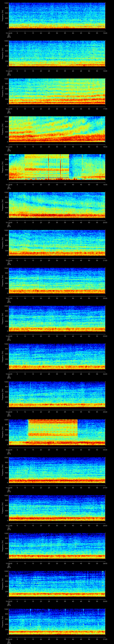Select the 30:00 end-of-axis time label
This screenshot has width=114, height=644.
105,601
